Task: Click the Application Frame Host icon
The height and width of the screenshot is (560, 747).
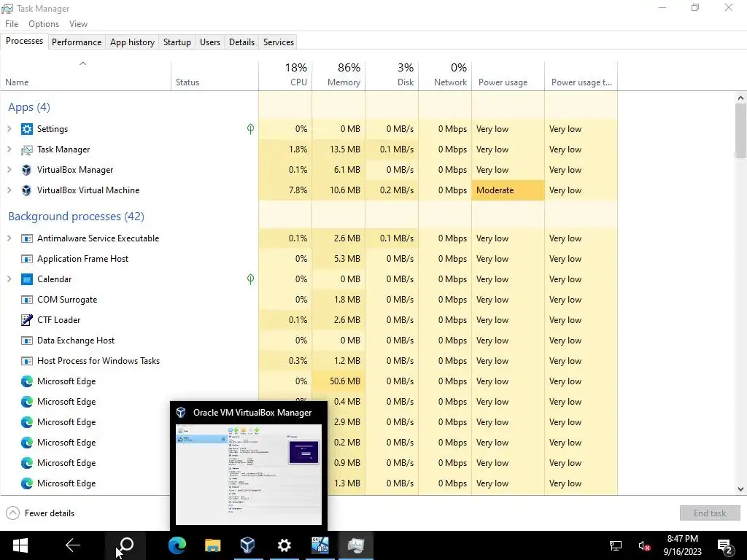Action: [27, 259]
